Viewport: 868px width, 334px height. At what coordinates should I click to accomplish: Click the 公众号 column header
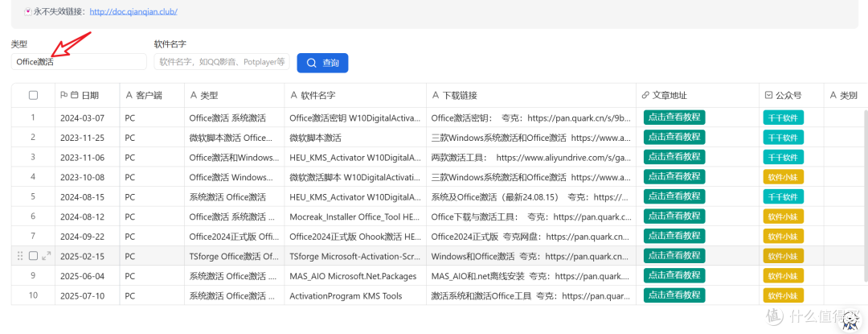click(x=792, y=95)
